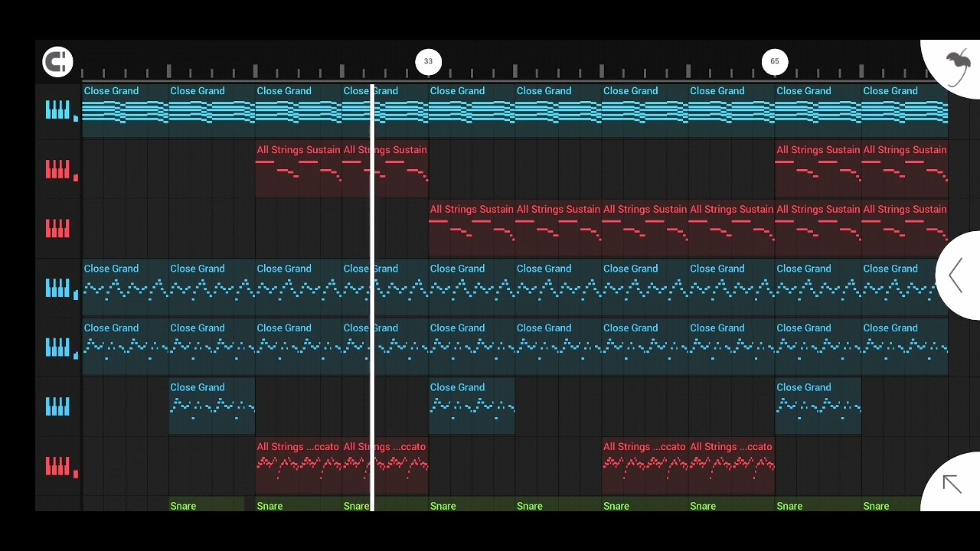Select the sixth track's blue keyboard icon
The image size is (980, 551).
[57, 406]
